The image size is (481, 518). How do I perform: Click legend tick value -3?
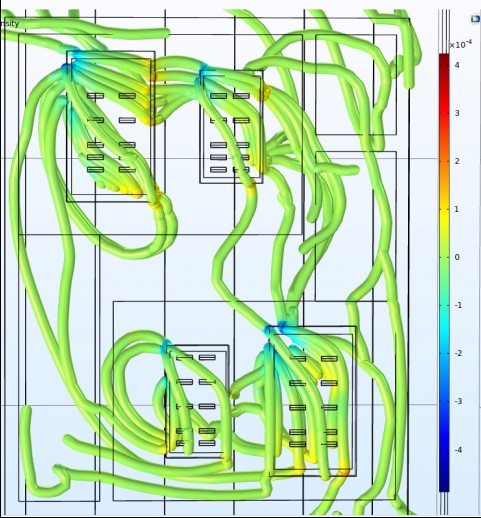coord(458,401)
